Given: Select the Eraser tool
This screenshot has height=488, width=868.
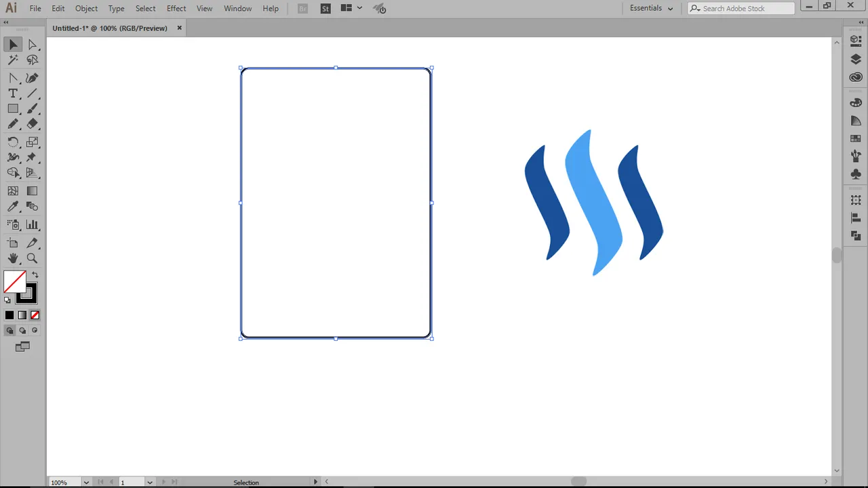Looking at the screenshot, I should 32,125.
